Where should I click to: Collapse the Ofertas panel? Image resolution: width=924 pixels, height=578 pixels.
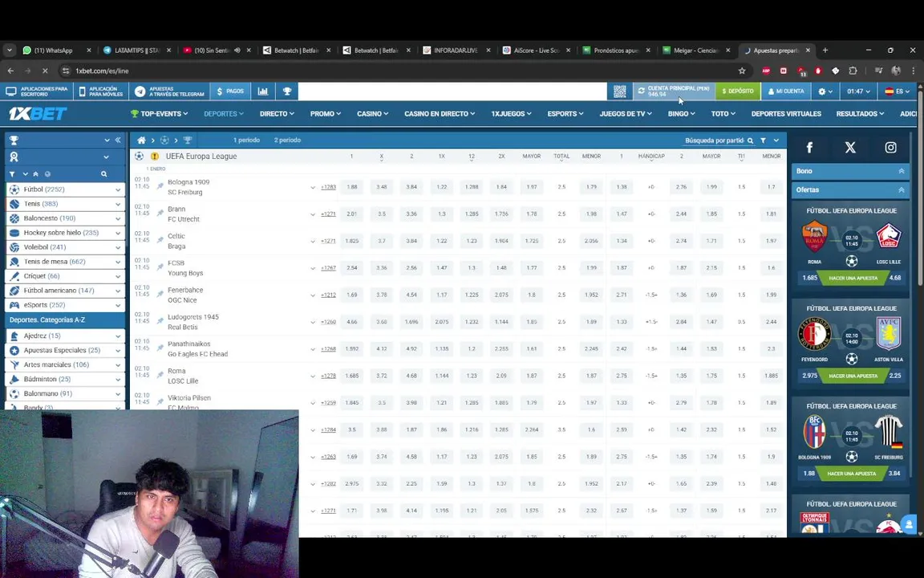[901, 190]
